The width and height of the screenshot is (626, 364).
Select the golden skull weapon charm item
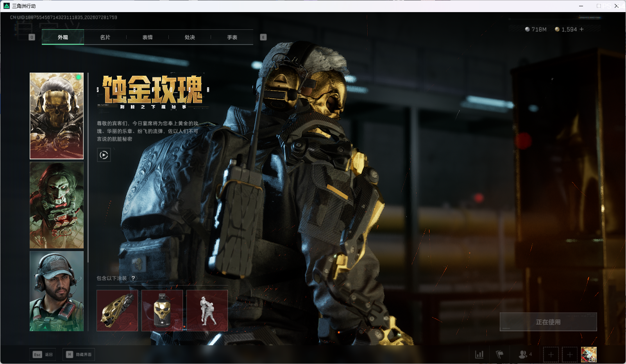[x=117, y=310]
